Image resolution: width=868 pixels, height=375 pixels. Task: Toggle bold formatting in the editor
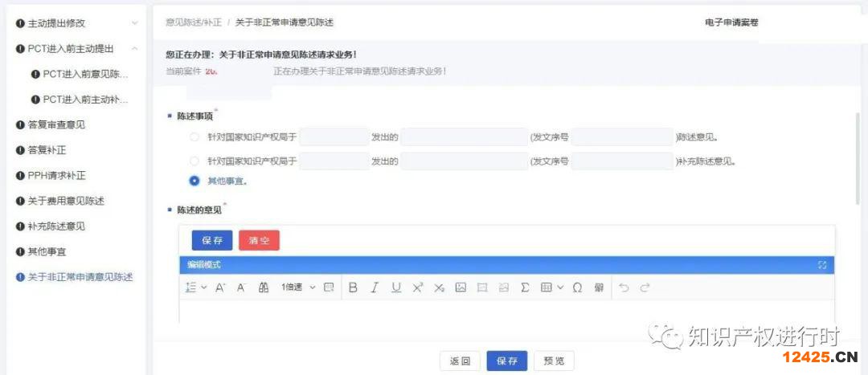tap(353, 287)
